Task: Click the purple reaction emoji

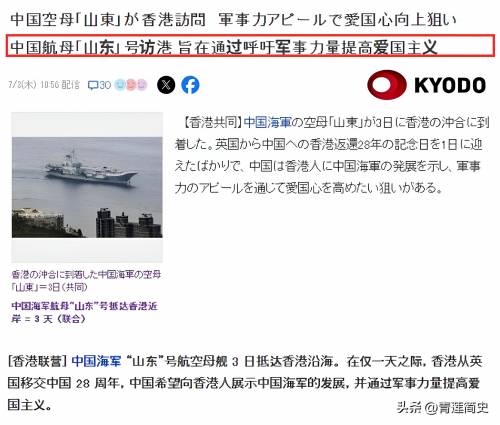Action: point(142,85)
